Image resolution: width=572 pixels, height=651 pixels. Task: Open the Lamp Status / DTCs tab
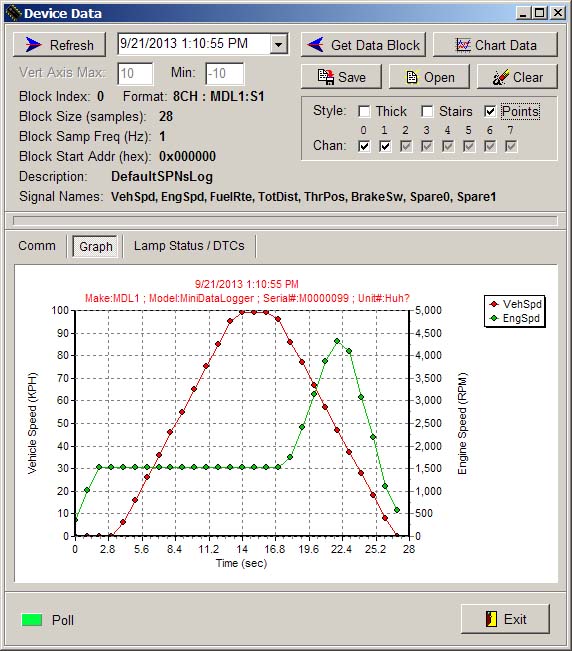189,245
